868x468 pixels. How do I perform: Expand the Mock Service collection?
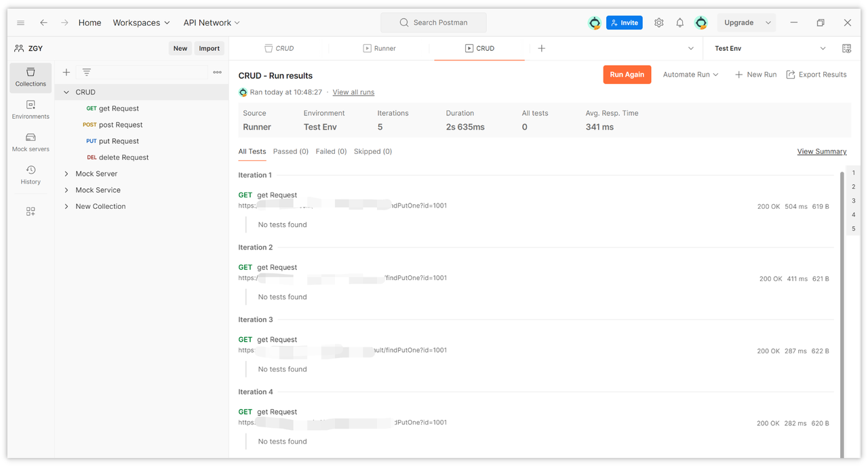coord(66,190)
